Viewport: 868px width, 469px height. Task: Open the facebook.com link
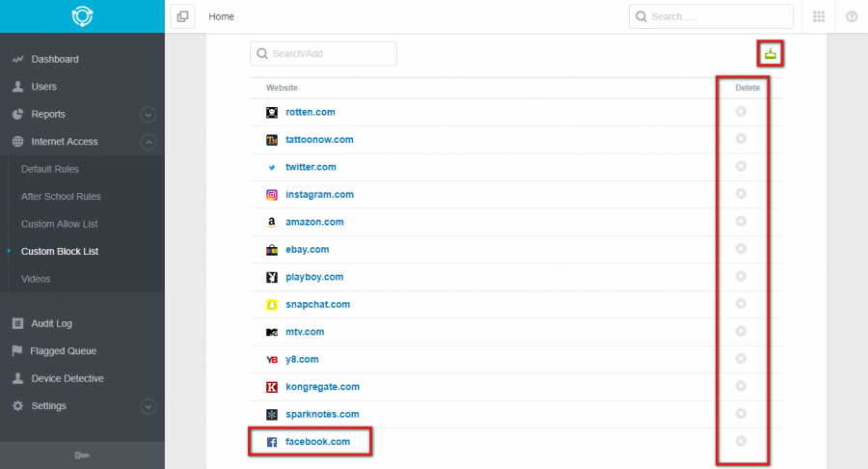[317, 441]
